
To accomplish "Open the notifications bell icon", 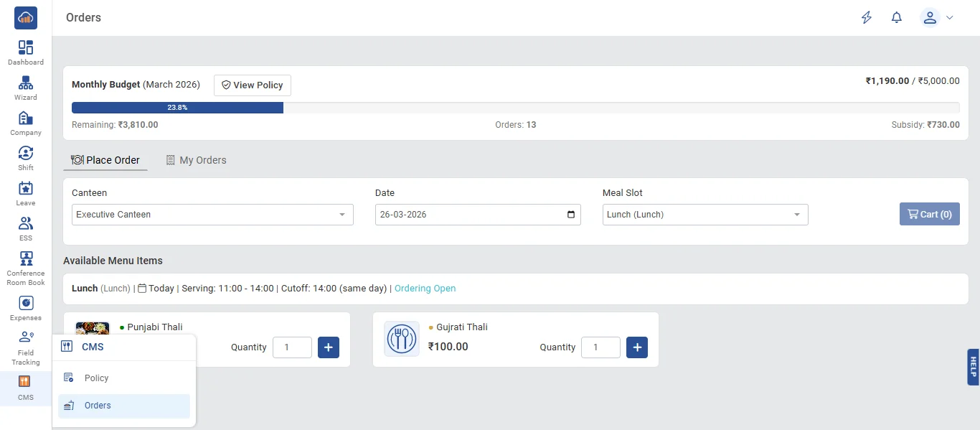I will pos(897,18).
